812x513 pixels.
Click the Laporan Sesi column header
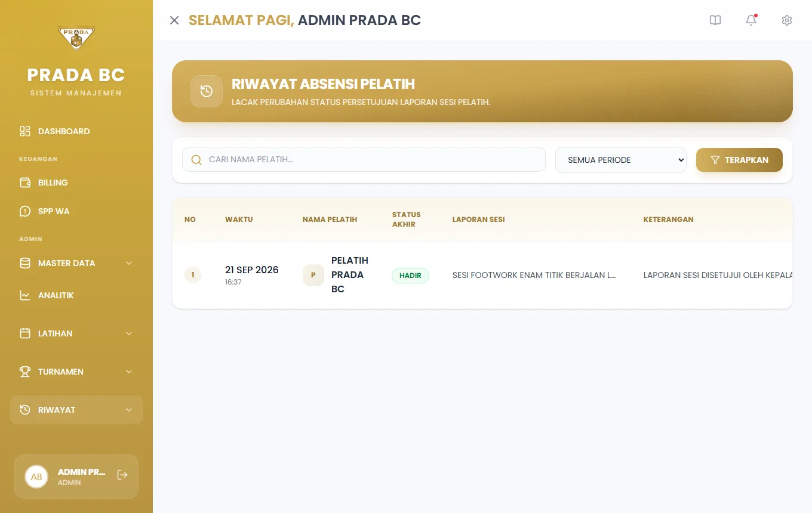(x=478, y=220)
